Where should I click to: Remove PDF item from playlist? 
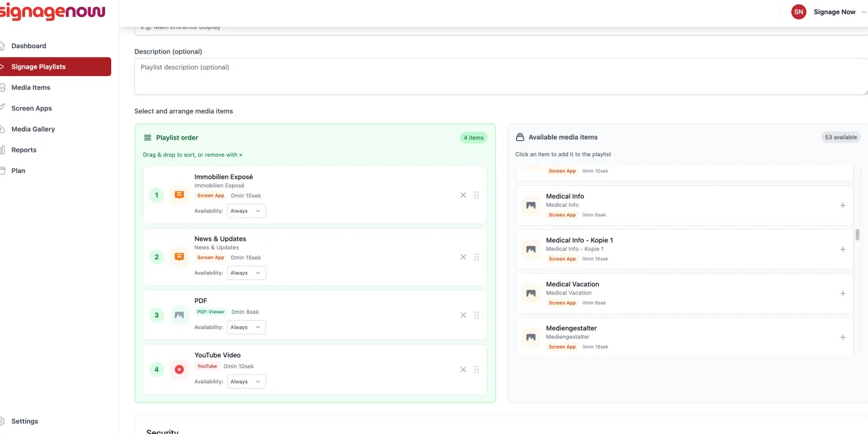pyautogui.click(x=463, y=315)
